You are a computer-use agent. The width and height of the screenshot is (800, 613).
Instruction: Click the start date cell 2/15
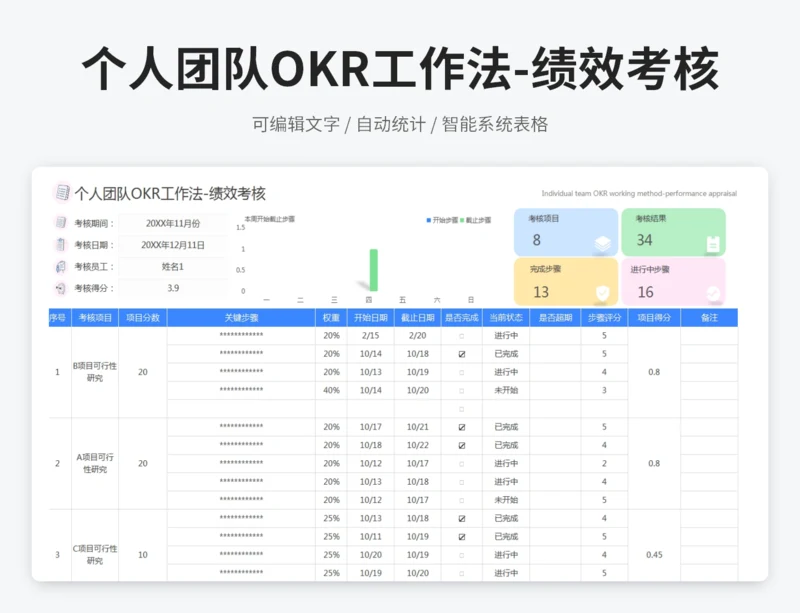point(371,335)
